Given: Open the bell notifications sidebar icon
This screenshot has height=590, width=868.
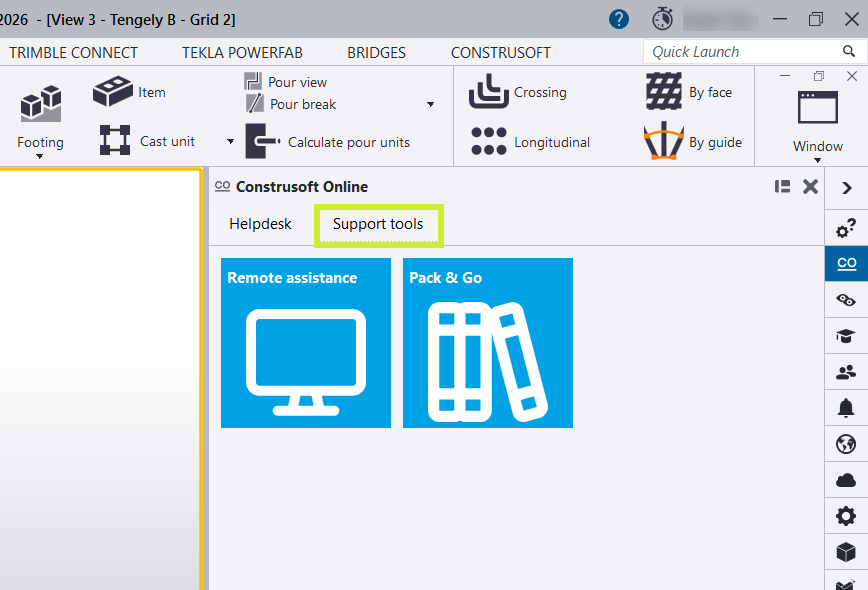Looking at the screenshot, I should click(x=846, y=408).
